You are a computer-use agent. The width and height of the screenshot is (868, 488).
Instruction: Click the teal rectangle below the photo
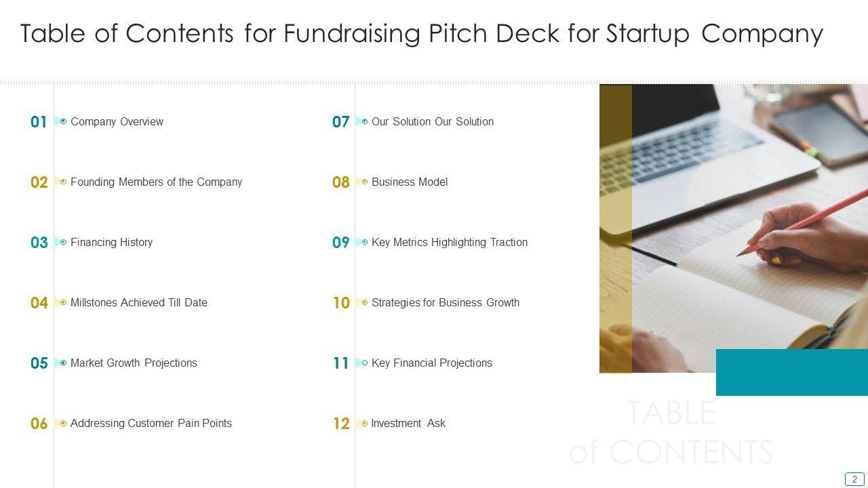tap(791, 372)
